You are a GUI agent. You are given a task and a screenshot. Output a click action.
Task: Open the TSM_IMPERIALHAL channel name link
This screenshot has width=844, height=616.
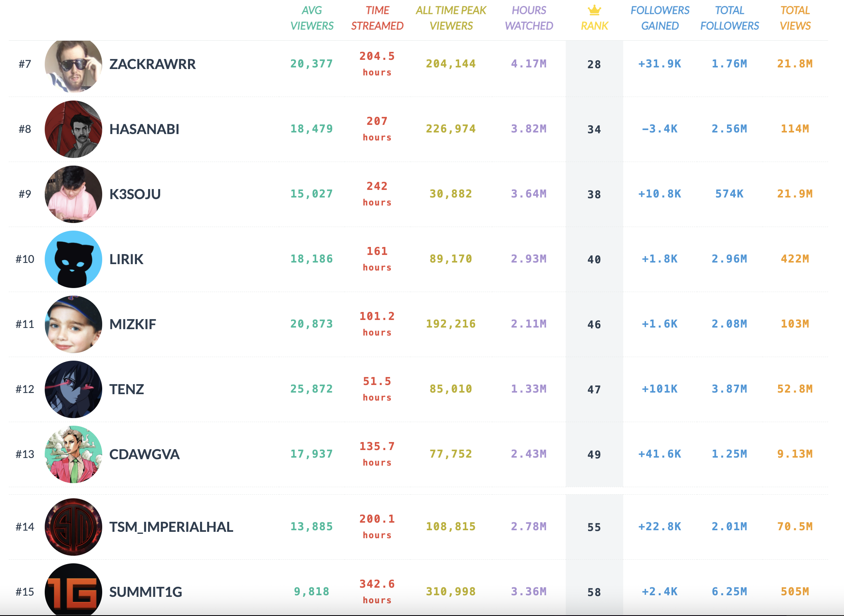(x=171, y=527)
